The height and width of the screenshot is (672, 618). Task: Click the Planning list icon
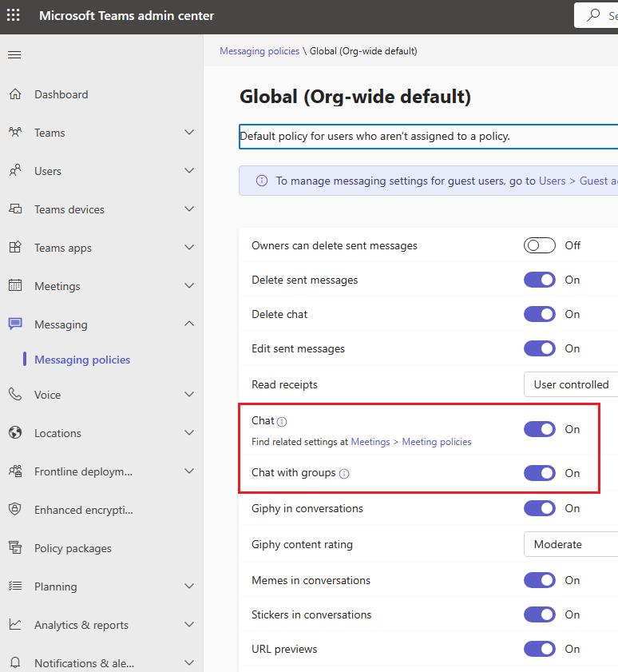click(15, 586)
